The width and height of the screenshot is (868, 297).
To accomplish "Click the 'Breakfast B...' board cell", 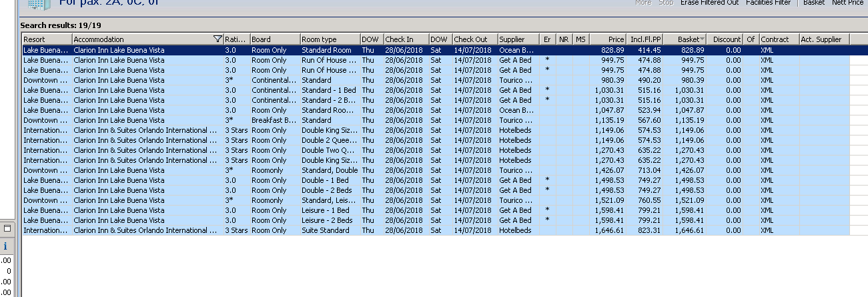I will [x=275, y=120].
